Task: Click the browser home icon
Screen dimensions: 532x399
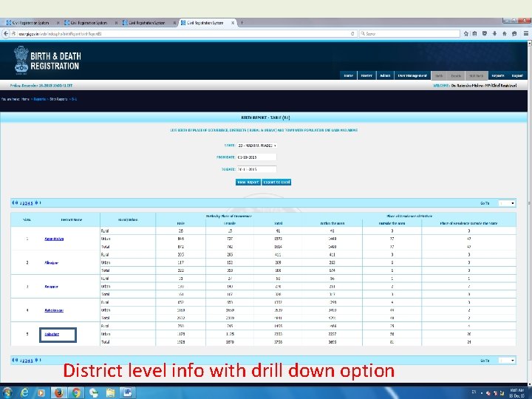Action: [505, 33]
